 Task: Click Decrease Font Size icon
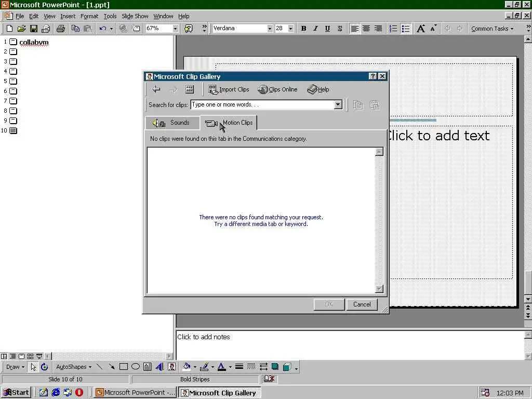pos(433,29)
